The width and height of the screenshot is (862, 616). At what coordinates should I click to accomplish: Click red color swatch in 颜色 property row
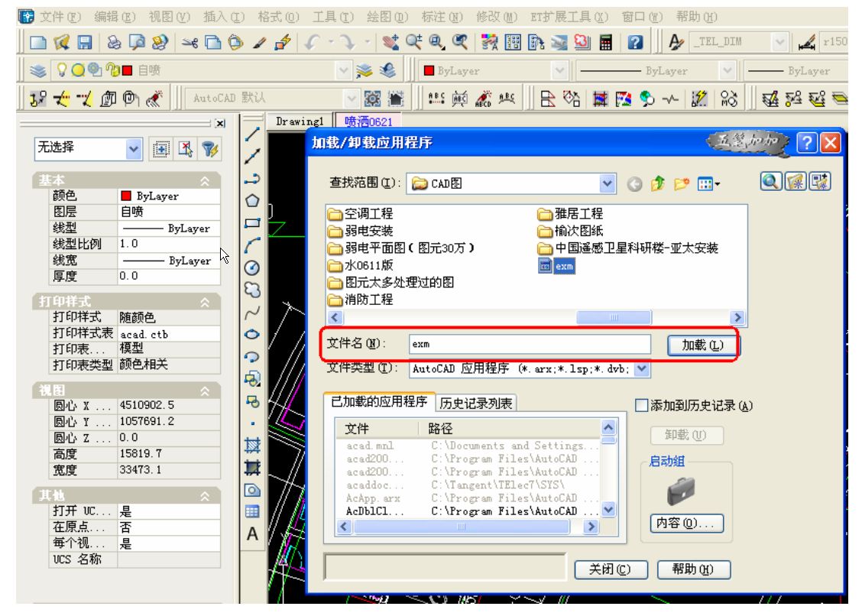(126, 196)
